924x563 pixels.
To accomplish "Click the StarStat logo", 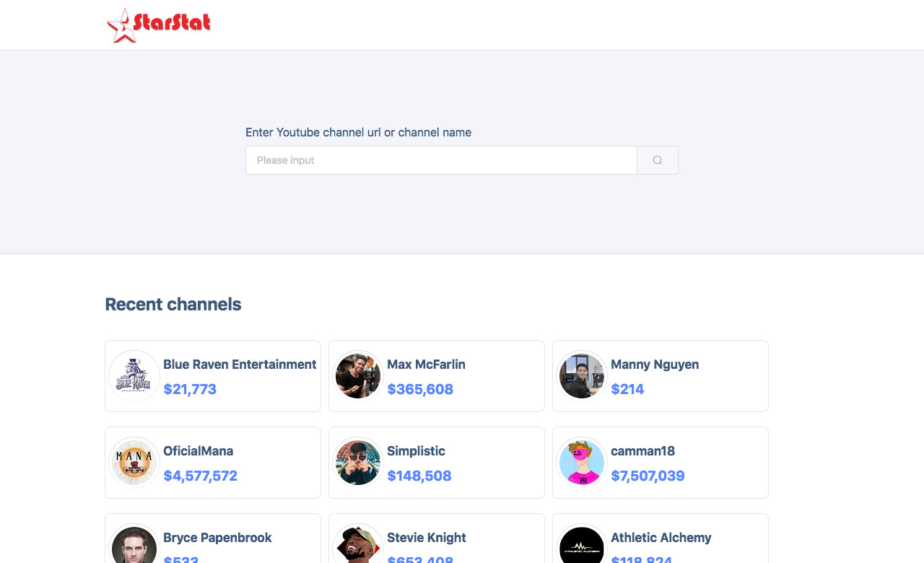I will [x=159, y=25].
